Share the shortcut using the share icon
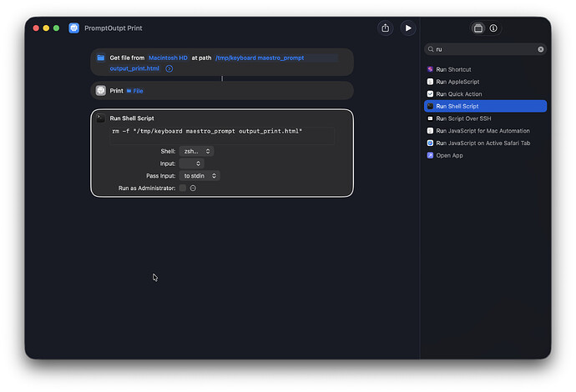This screenshot has height=392, width=576. (385, 28)
